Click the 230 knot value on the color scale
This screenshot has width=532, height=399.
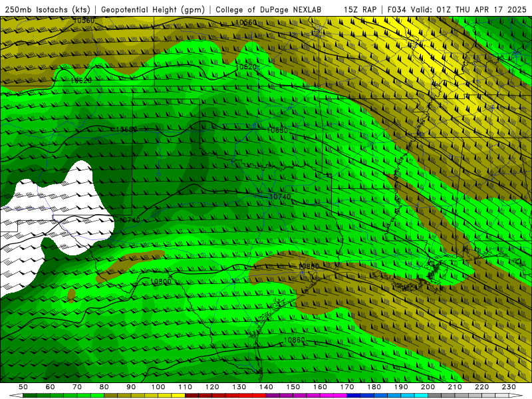tap(509, 387)
